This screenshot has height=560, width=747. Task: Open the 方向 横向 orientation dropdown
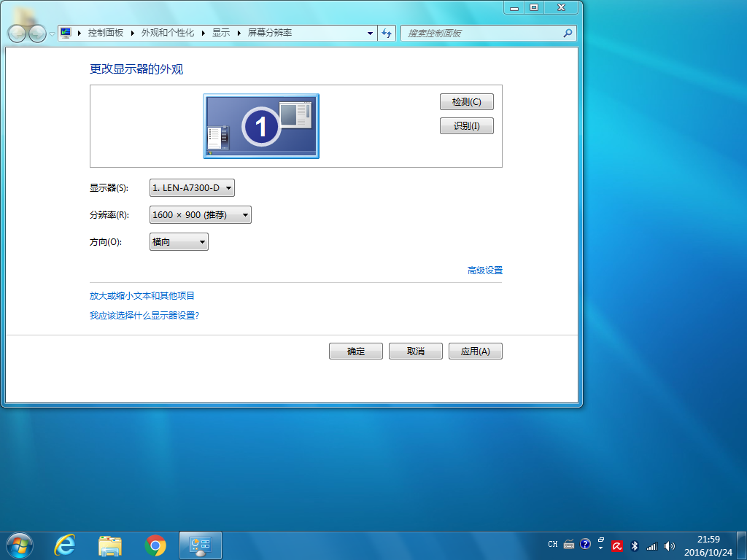click(x=179, y=242)
